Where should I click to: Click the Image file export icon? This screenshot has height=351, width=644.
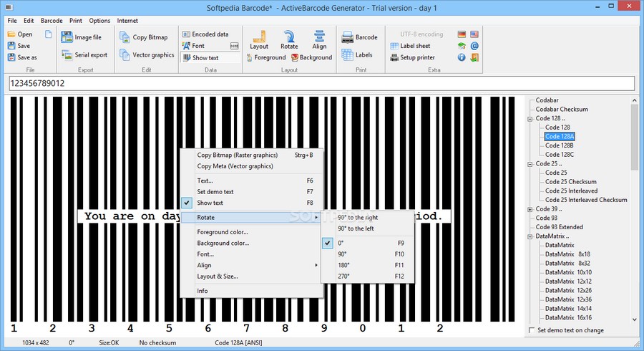pyautogui.click(x=67, y=37)
